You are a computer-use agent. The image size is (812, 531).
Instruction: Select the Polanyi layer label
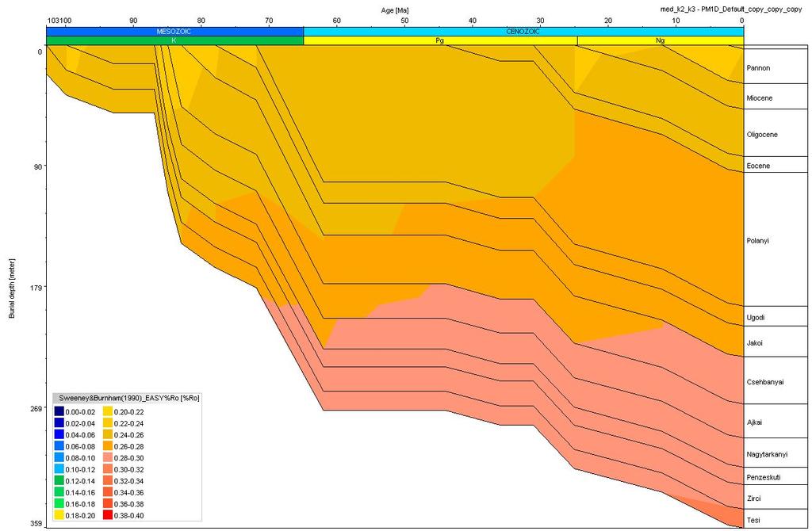coord(757,241)
